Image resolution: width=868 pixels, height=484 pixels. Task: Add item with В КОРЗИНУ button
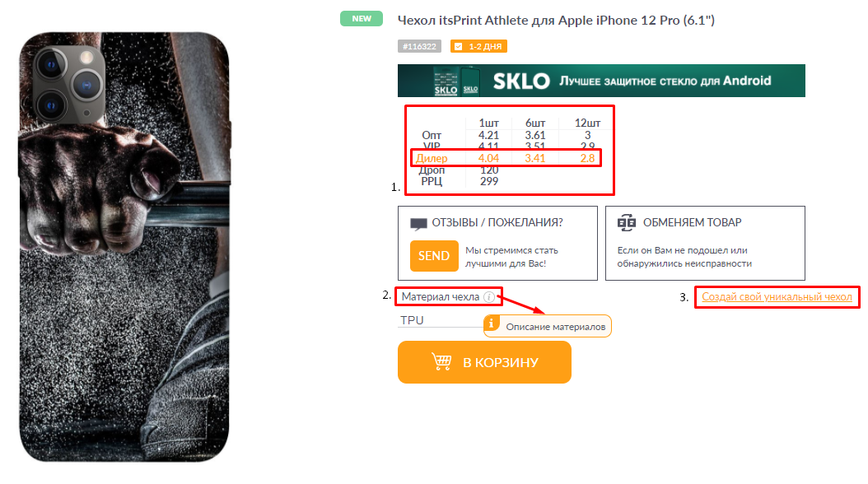click(x=484, y=362)
